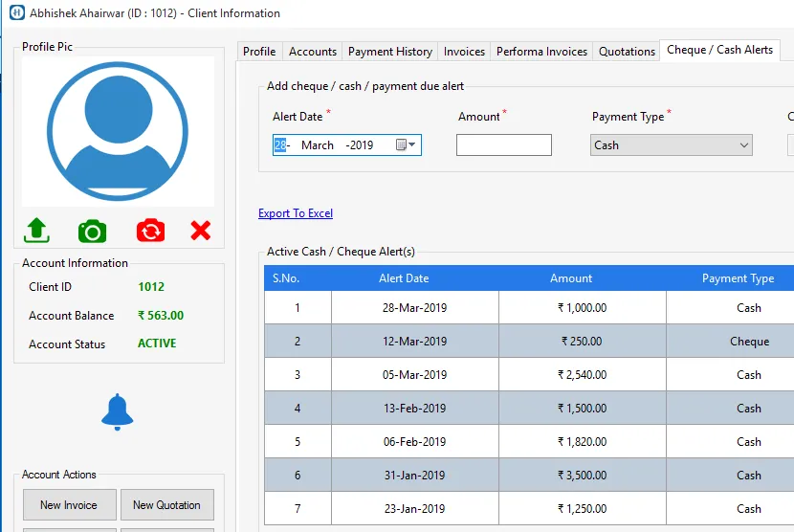Image resolution: width=794 pixels, height=532 pixels.
Task: Click the green upload profile picture icon
Action: [x=36, y=231]
